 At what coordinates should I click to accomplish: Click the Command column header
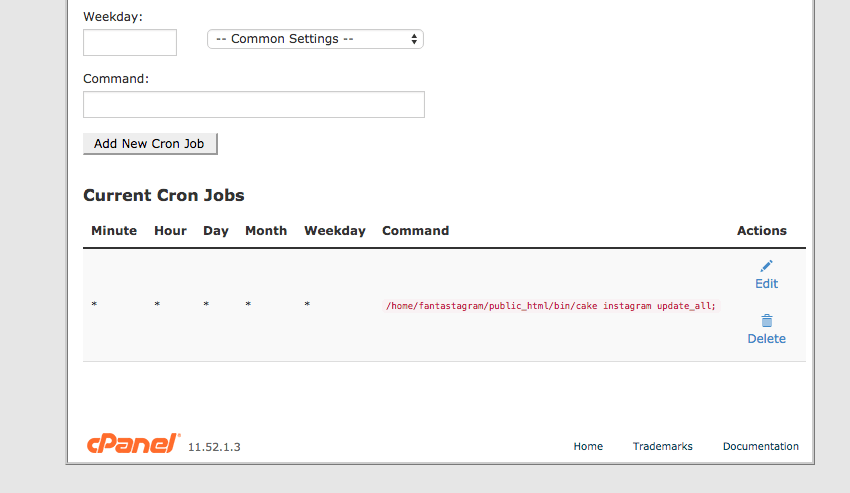(x=415, y=230)
